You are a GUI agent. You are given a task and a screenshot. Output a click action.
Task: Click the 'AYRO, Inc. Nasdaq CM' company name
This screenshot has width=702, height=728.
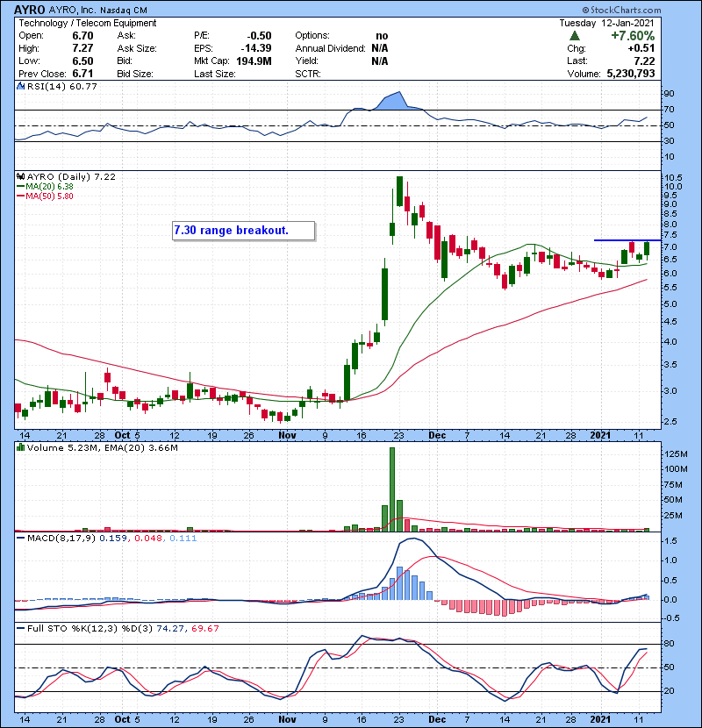[98, 10]
